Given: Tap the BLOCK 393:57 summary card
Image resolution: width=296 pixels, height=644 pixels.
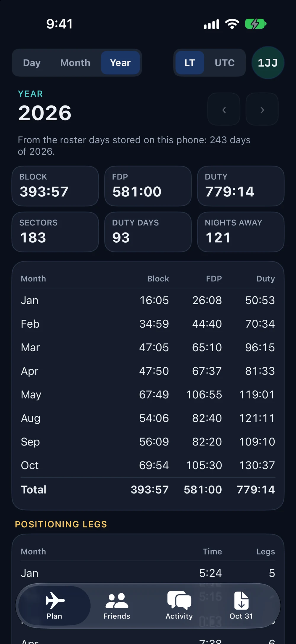Looking at the screenshot, I should coord(55,186).
